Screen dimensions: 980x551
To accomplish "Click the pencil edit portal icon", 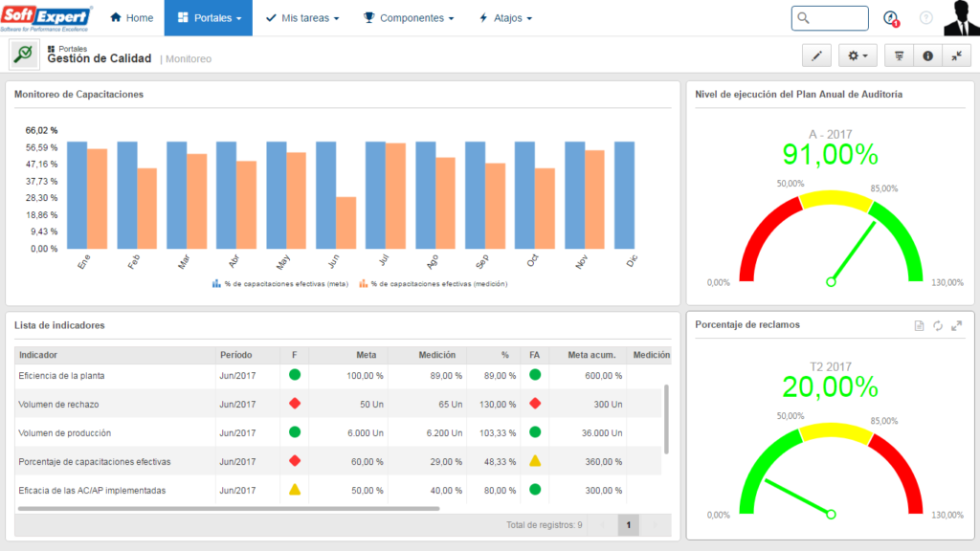I will pyautogui.click(x=816, y=55).
